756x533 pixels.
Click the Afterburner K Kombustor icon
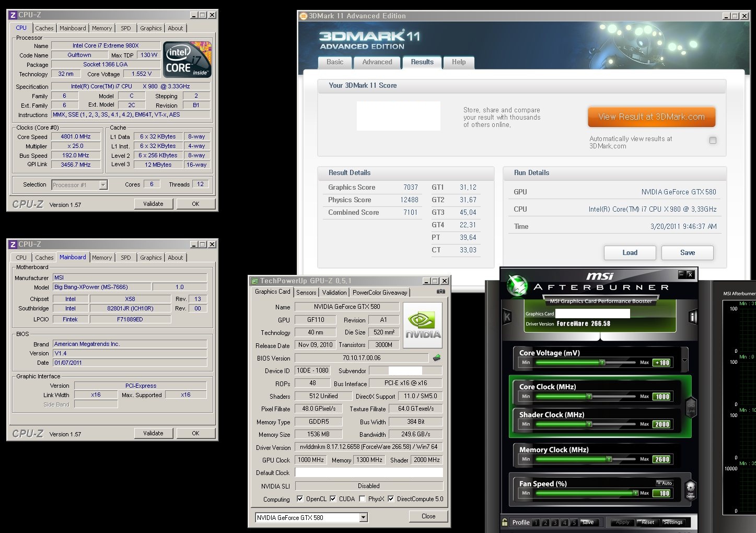pyautogui.click(x=507, y=317)
